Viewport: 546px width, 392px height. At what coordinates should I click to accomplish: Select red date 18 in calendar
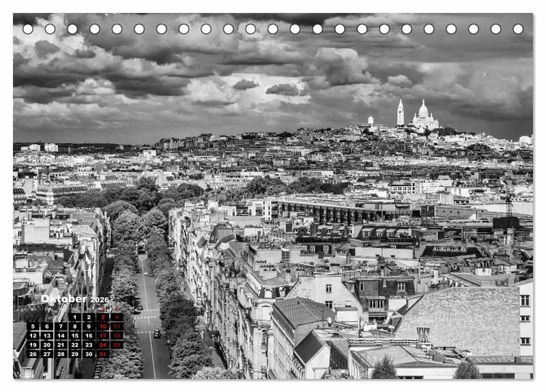117,335
